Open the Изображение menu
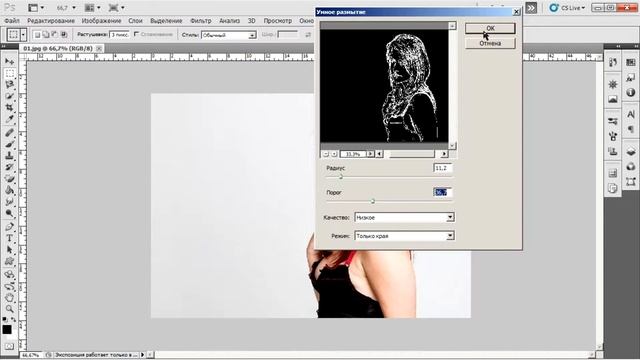 tap(101, 20)
